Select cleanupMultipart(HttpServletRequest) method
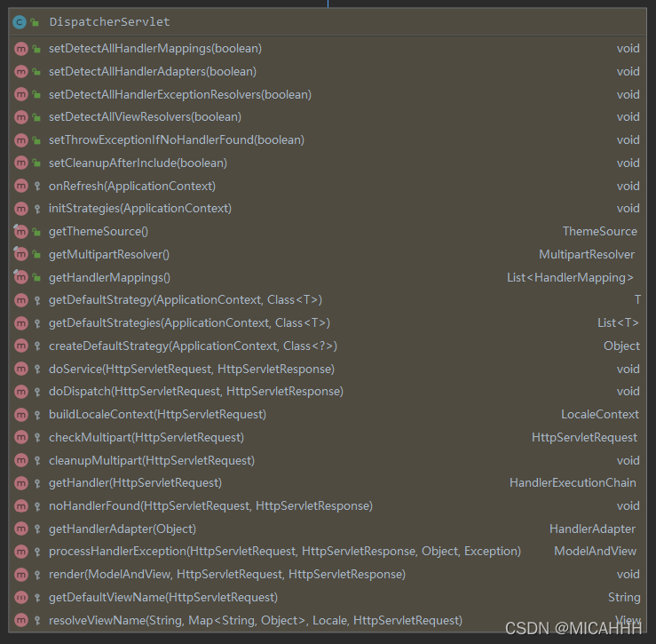The height and width of the screenshot is (644, 656). 152,460
